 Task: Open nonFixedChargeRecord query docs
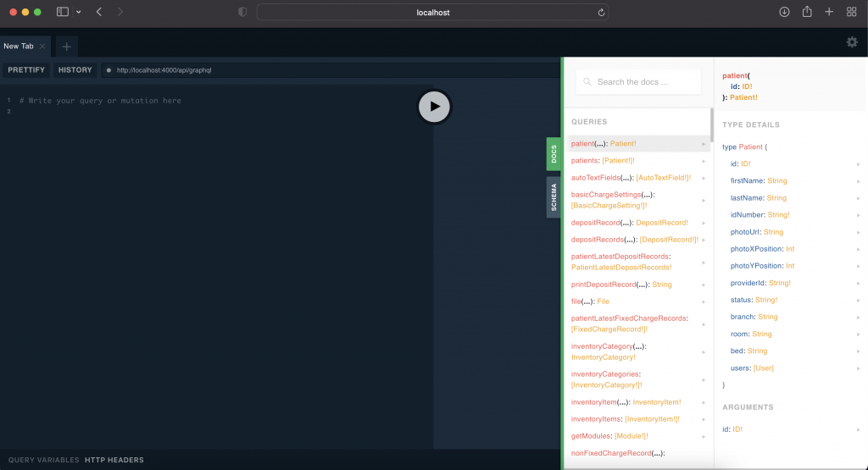coord(638,453)
